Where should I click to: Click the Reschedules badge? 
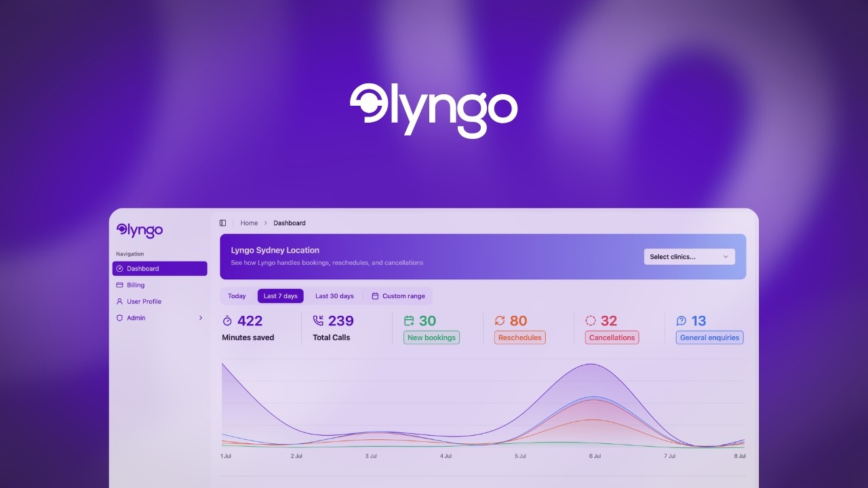(520, 338)
